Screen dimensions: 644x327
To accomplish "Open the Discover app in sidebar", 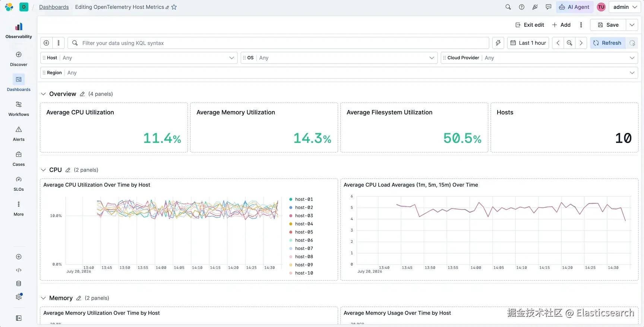I will (x=19, y=59).
